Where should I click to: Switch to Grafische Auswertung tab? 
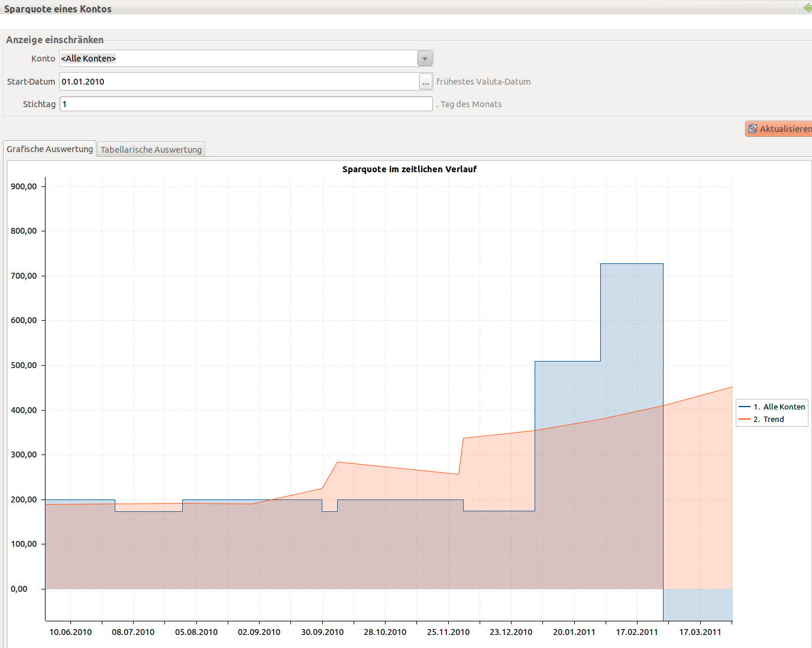(50, 149)
